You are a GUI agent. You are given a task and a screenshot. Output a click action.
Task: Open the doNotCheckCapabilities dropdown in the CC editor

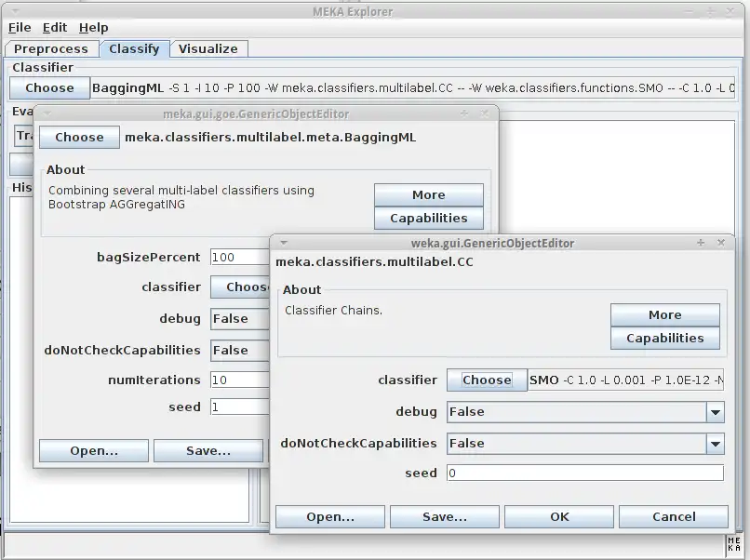715,444
